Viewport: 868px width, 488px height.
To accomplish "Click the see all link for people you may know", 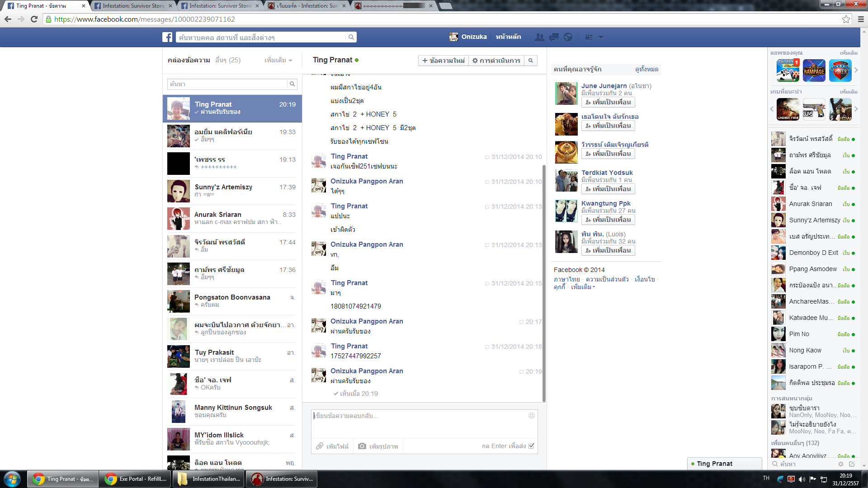I will (x=646, y=69).
